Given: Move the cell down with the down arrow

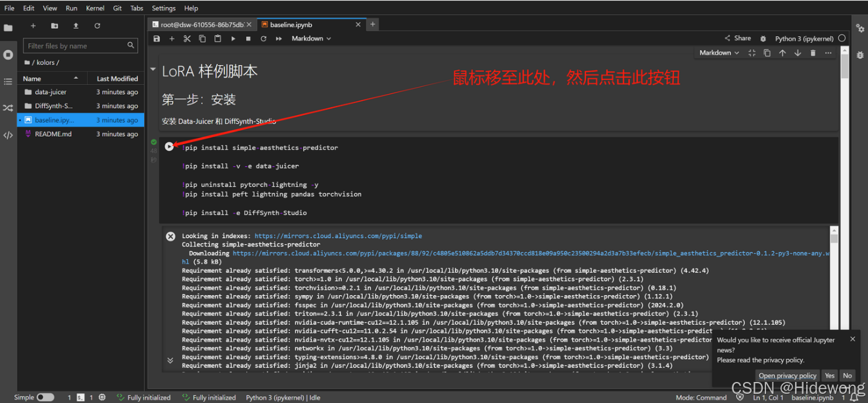Looking at the screenshot, I should [x=798, y=53].
